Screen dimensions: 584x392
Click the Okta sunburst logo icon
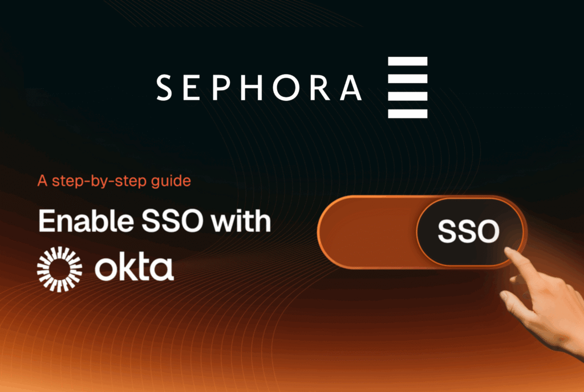59,267
